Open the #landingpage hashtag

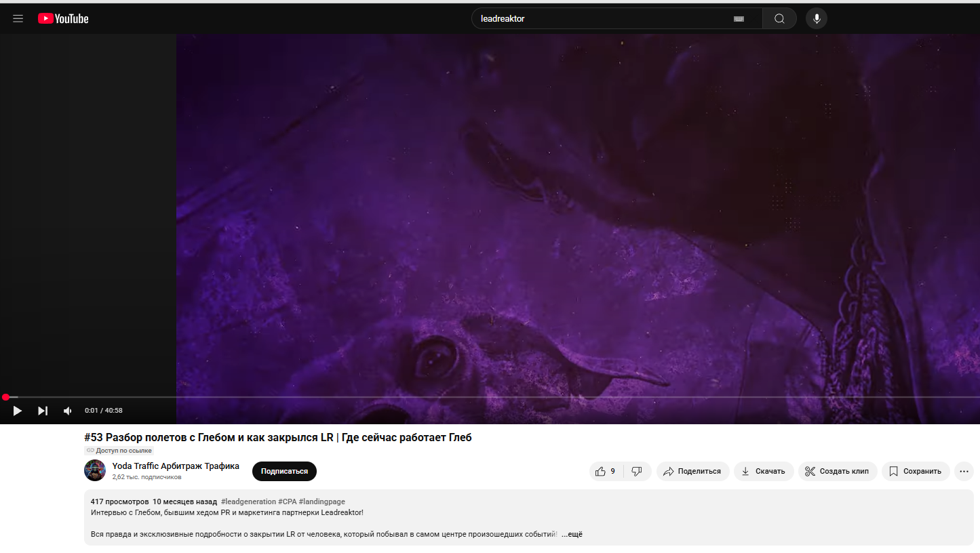[321, 501]
